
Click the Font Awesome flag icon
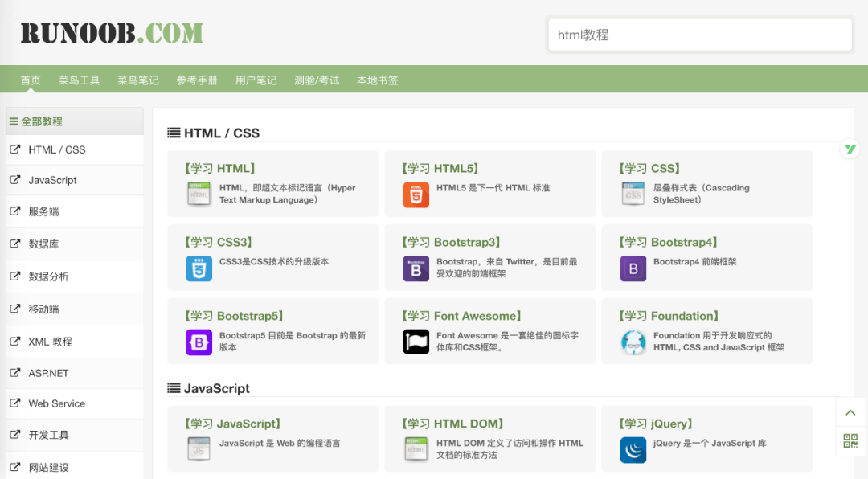416,342
